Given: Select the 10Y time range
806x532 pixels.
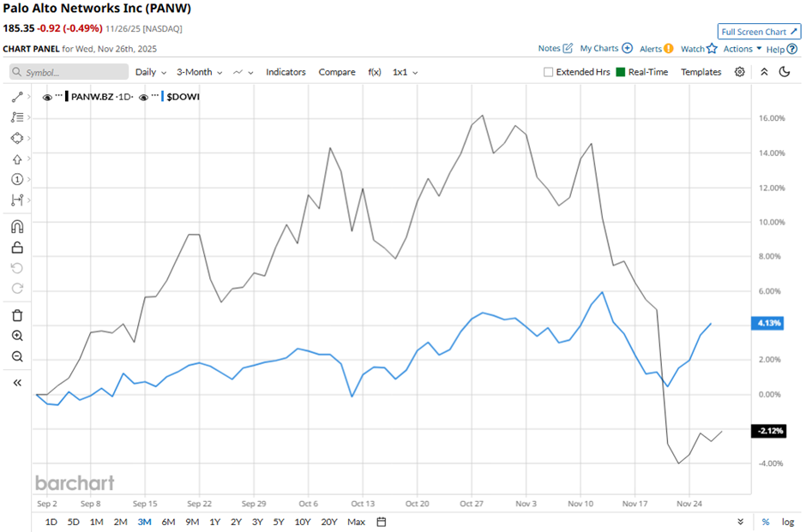Looking at the screenshot, I should pos(303,522).
